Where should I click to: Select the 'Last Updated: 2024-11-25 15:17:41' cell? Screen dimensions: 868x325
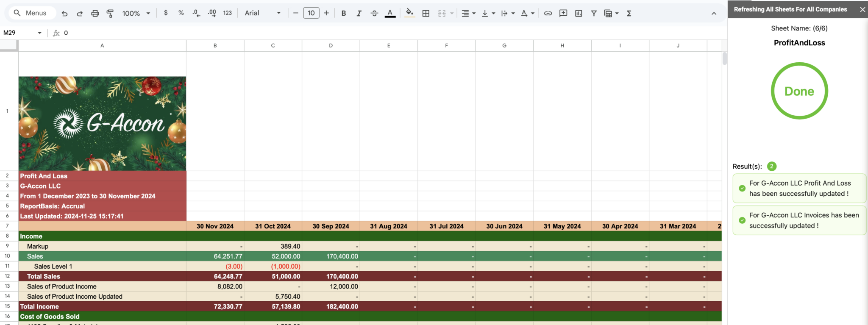click(x=102, y=216)
